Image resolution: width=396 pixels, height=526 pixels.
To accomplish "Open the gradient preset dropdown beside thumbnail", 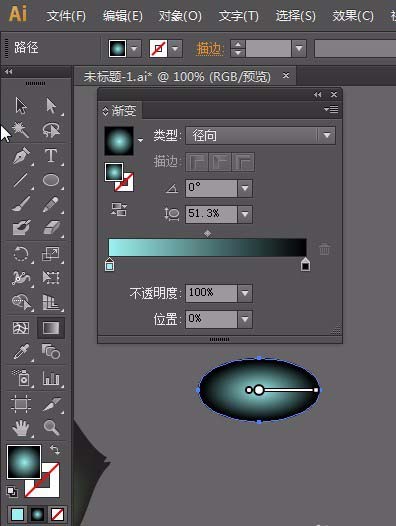I will (x=140, y=140).
